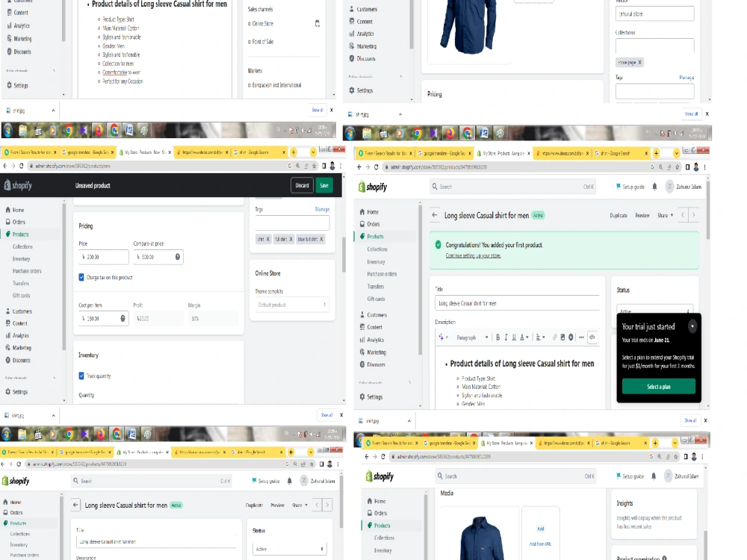
Task: Click shirt thumbnail in Media section
Action: [x=483, y=537]
